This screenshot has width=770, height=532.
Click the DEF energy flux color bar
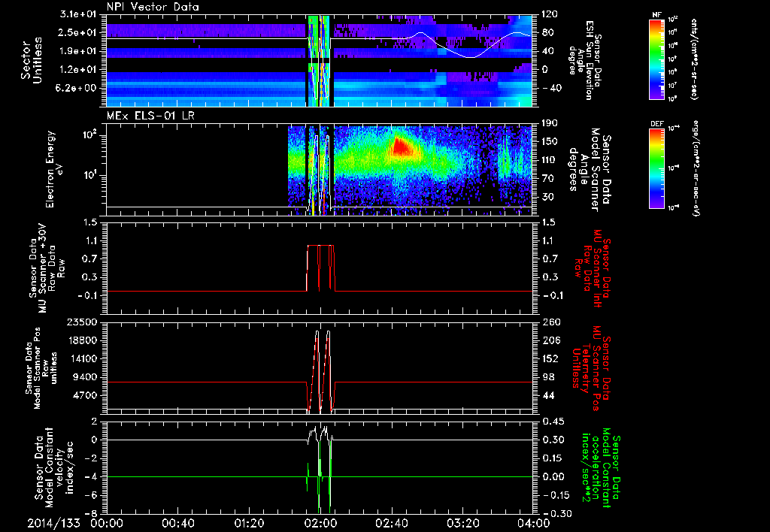tap(657, 168)
